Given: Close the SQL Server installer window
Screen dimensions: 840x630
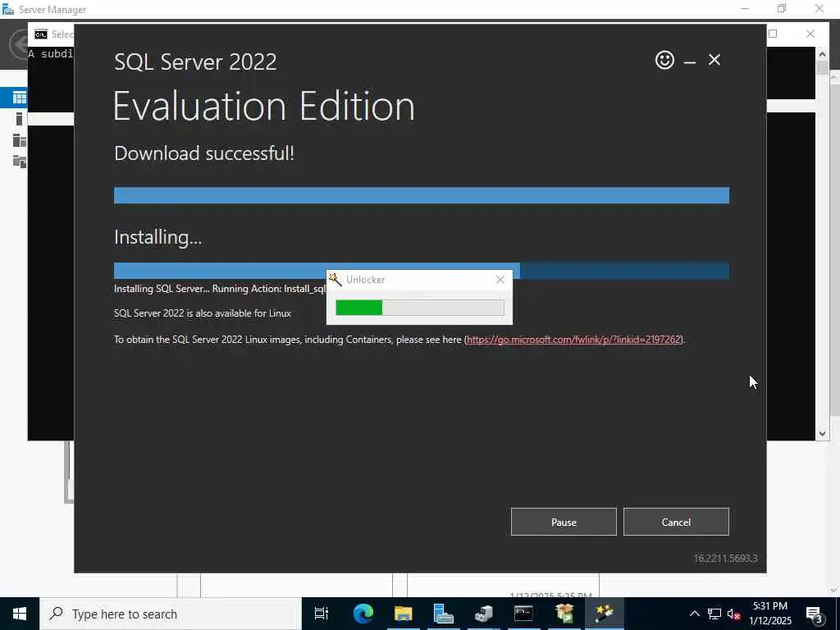Looking at the screenshot, I should 714,59.
